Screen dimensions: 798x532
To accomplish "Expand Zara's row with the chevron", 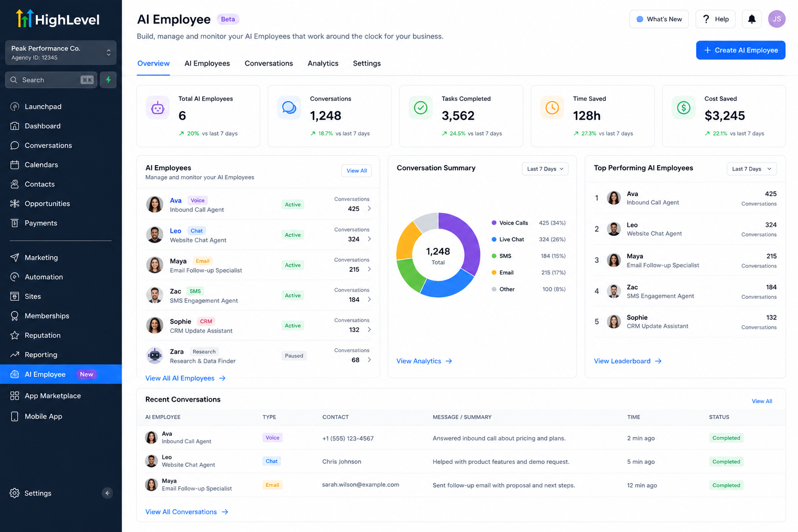I will 369,360.
